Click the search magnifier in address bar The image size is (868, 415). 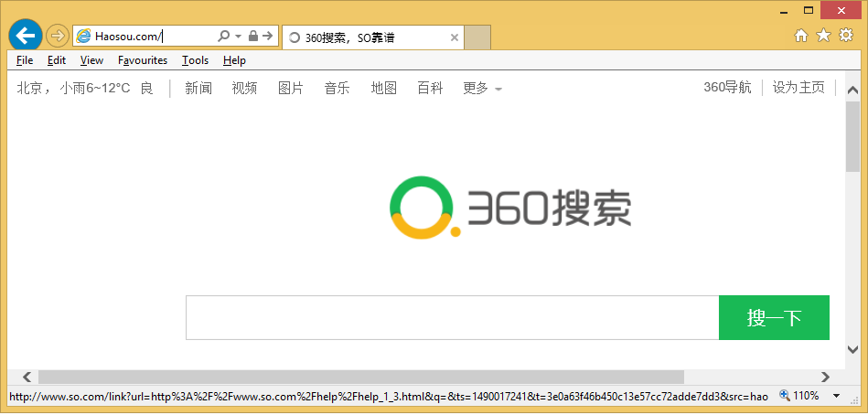tap(223, 36)
